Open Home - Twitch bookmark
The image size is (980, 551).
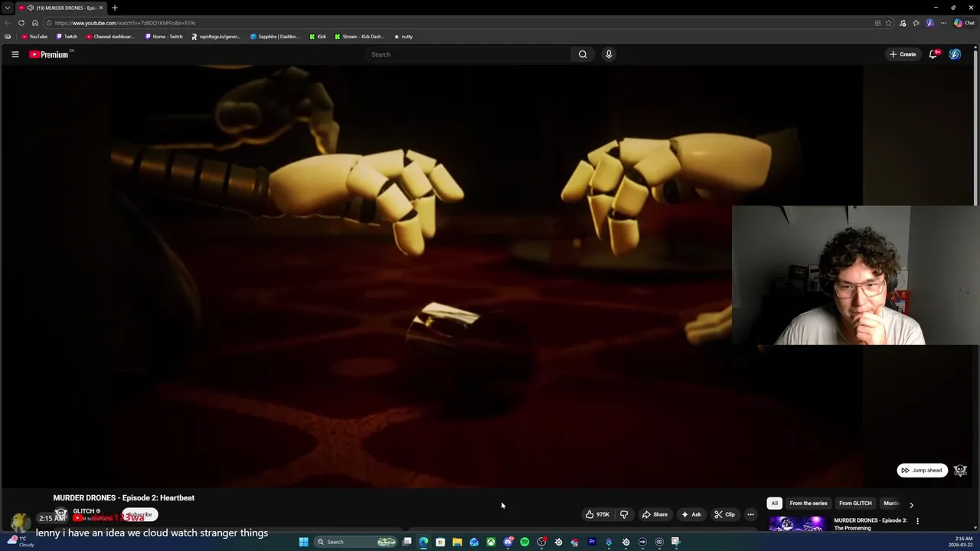click(x=164, y=37)
